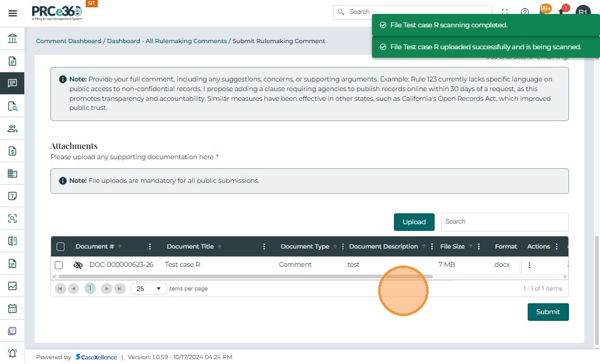Click the table scrollbar left arrow
Screen dimensions: 600x364
(54, 276)
